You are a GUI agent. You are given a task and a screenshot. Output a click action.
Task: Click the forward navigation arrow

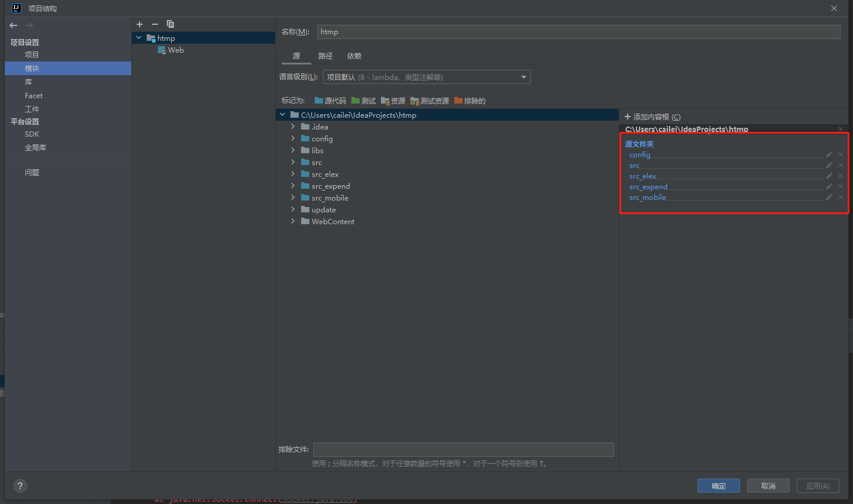[29, 25]
